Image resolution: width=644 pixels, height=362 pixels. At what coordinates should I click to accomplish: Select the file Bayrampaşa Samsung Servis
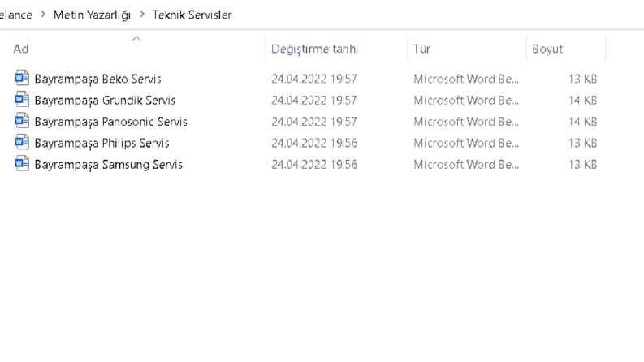(109, 164)
